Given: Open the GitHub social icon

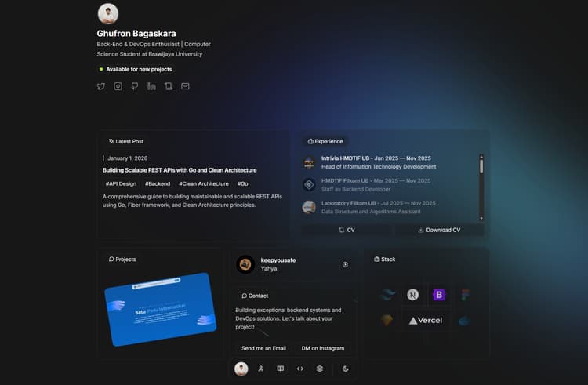Looking at the screenshot, I should (x=135, y=86).
